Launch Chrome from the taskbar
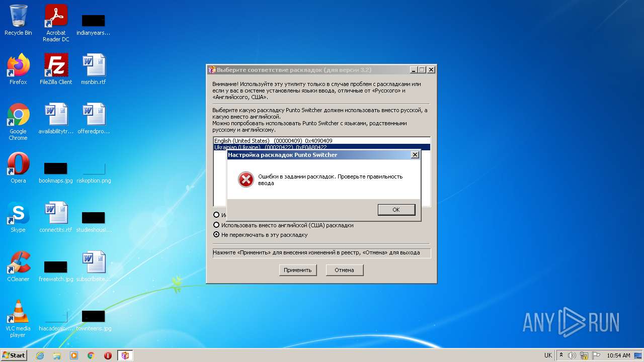The image size is (644, 362). click(x=91, y=355)
